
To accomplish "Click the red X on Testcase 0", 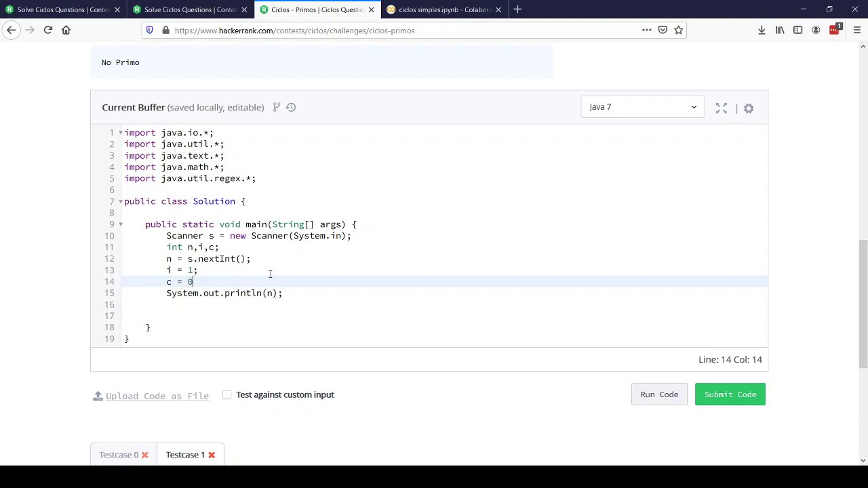I will click(144, 455).
